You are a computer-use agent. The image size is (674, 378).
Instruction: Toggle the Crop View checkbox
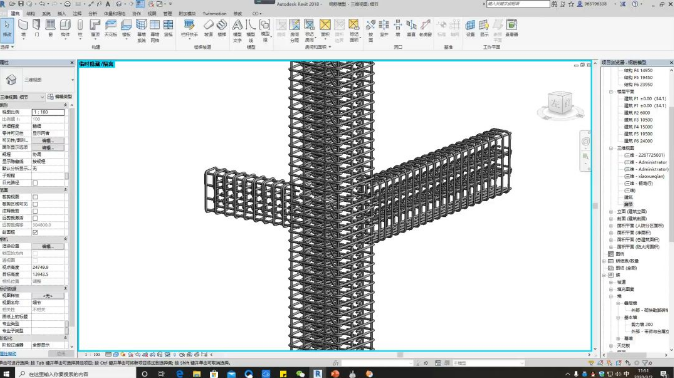point(35,197)
